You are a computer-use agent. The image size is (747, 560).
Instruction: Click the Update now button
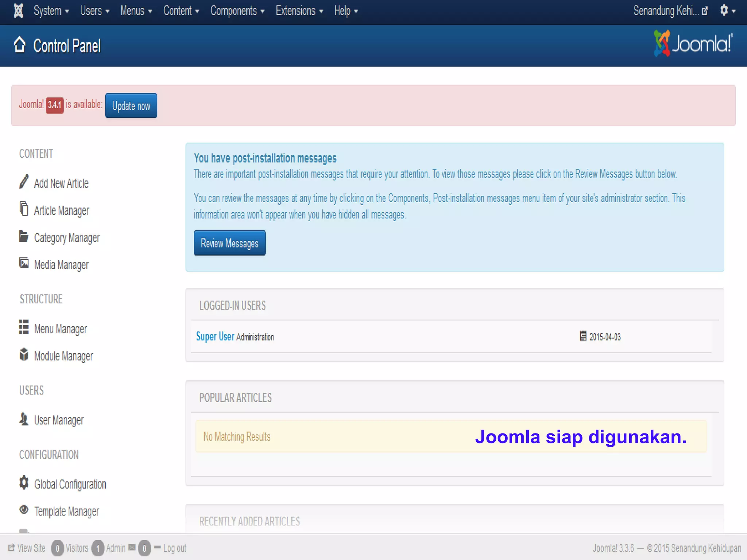coord(131,106)
